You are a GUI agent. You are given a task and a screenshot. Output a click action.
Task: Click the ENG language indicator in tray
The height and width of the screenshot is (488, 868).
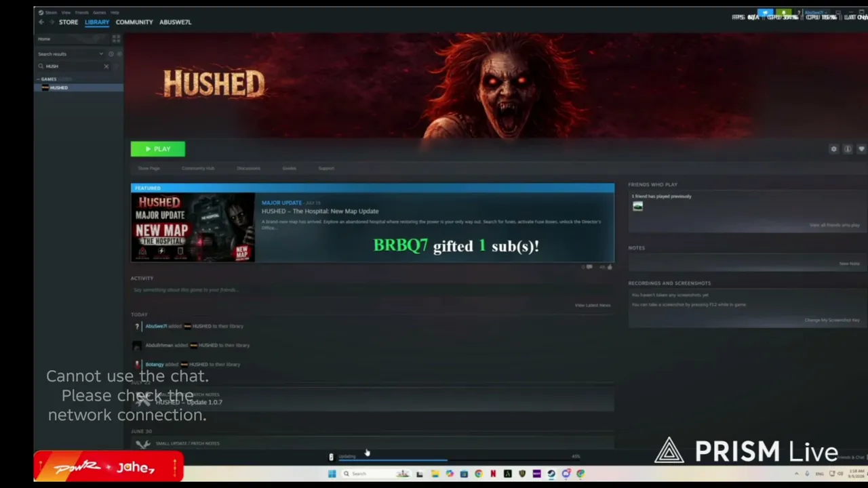click(819, 474)
